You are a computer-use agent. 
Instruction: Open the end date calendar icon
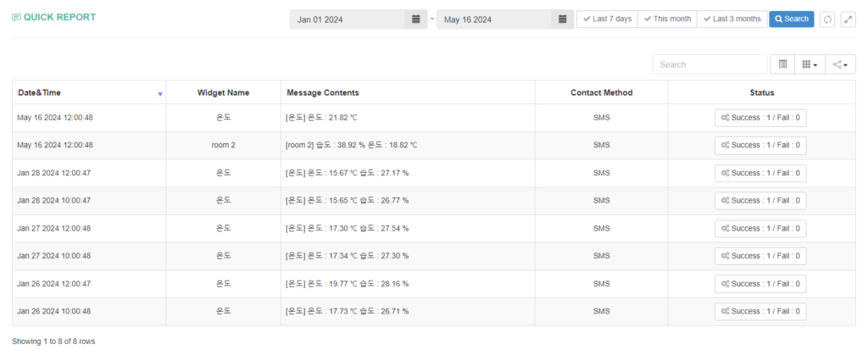click(563, 19)
